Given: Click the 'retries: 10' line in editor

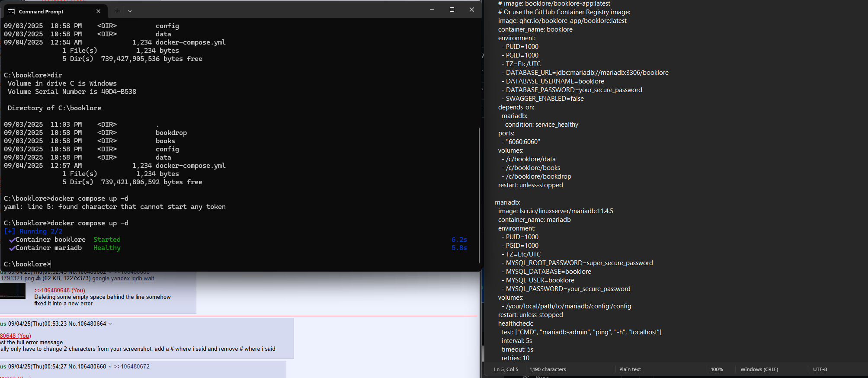Looking at the screenshot, I should click(x=516, y=358).
